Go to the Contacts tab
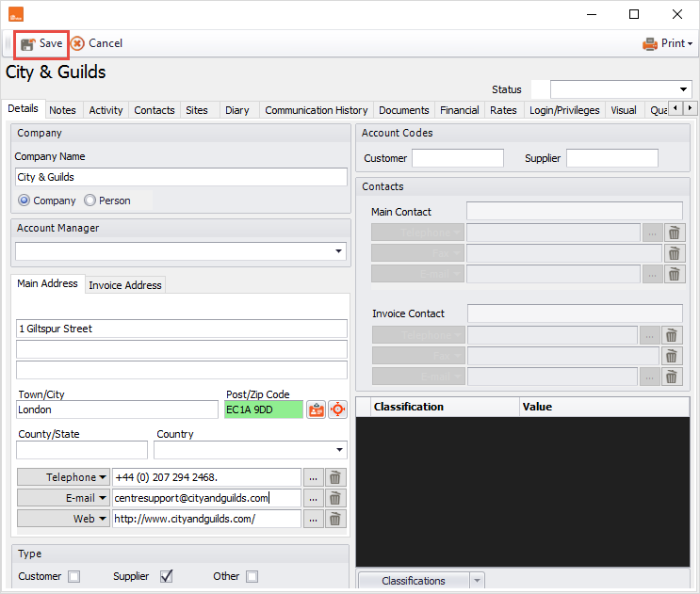Viewport: 700px width, 594px height. pos(155,110)
